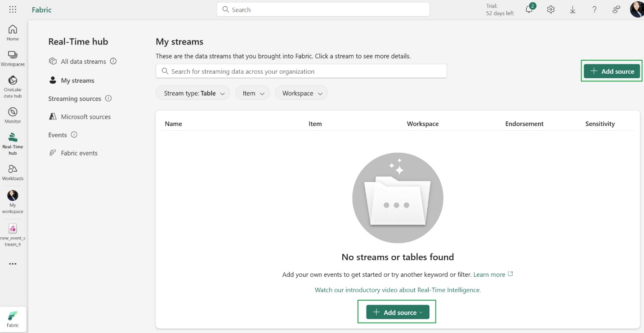Open the introductory video link
Viewport: 644px width, 333px height.
pyautogui.click(x=398, y=290)
